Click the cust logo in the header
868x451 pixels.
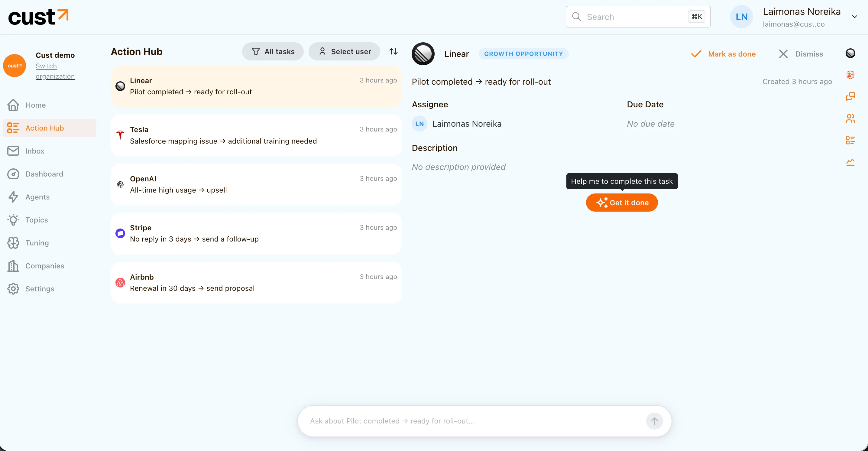coord(38,17)
